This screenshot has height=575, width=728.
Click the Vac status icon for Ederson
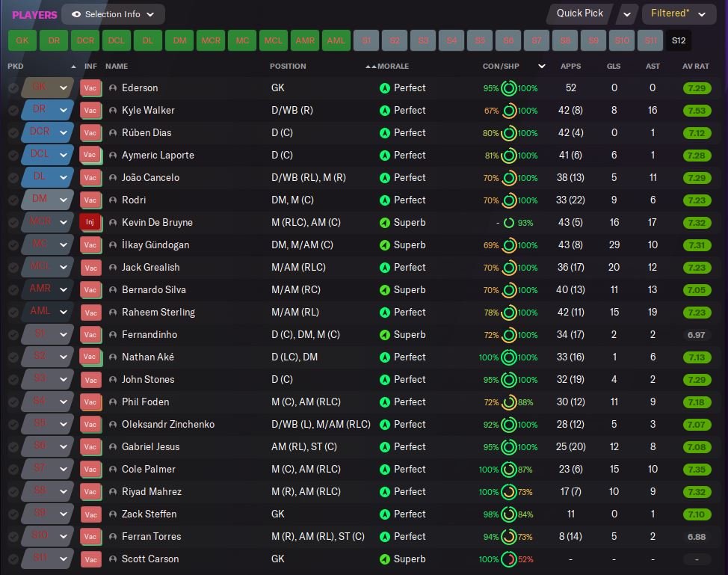click(90, 87)
